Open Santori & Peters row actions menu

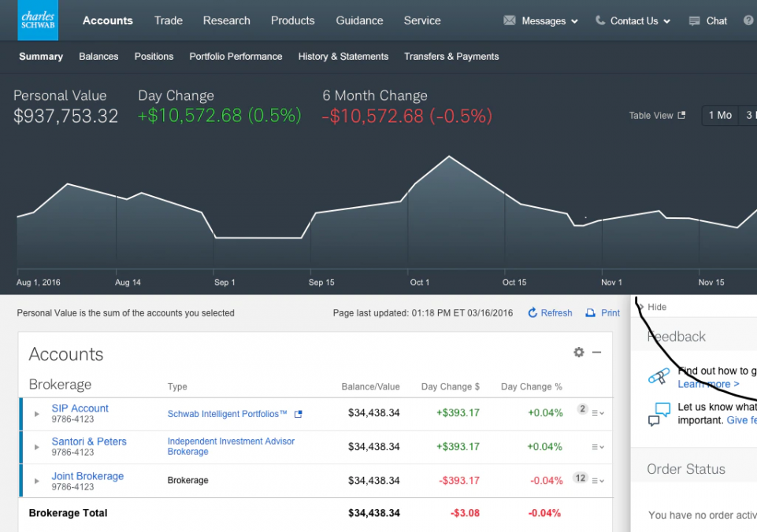pyautogui.click(x=598, y=447)
